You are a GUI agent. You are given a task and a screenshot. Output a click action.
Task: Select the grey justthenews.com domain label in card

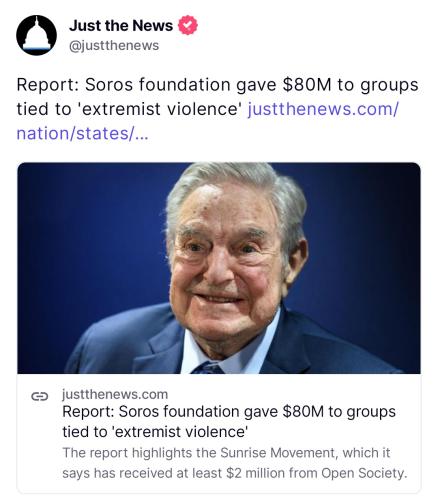point(115,394)
